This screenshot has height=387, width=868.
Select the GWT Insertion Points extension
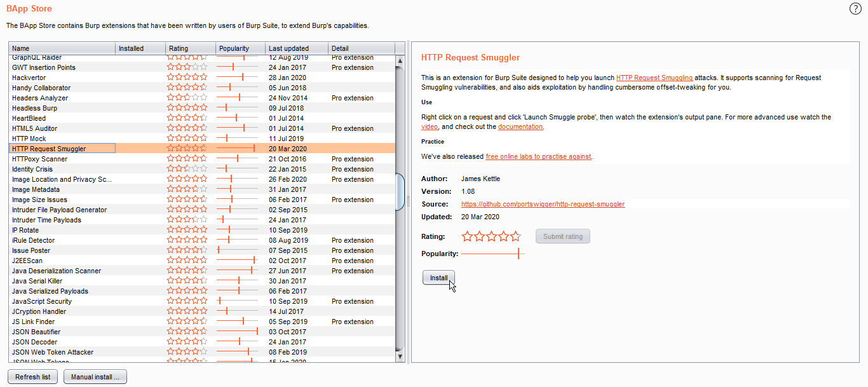coord(202,67)
